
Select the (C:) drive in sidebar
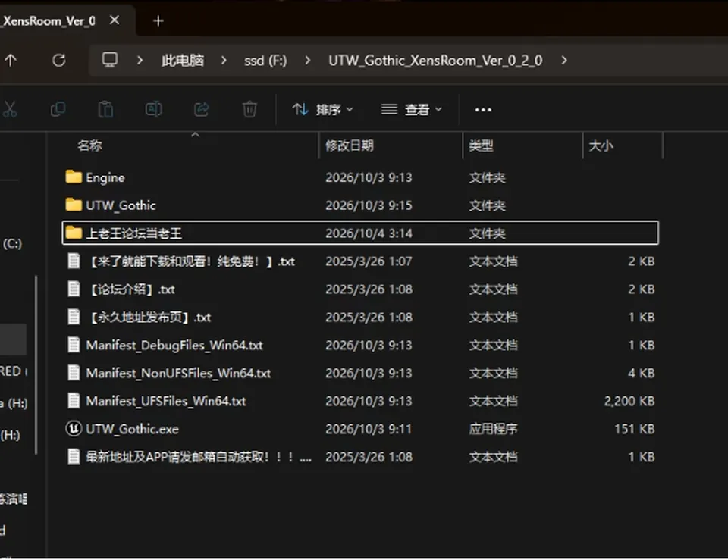pyautogui.click(x=12, y=243)
